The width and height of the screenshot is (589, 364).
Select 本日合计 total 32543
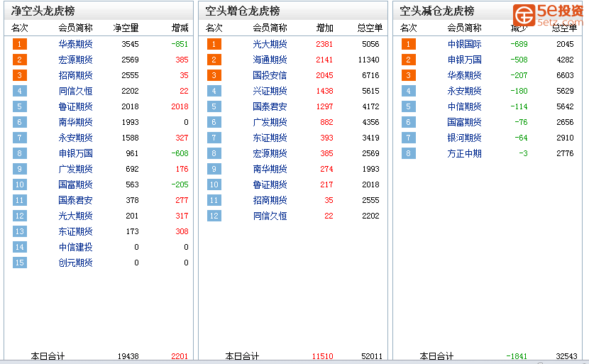tap(566, 356)
